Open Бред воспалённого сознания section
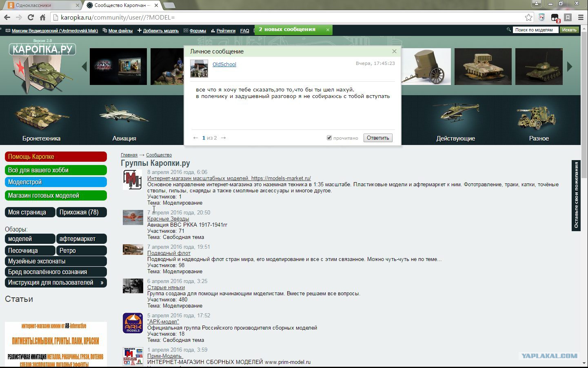The image size is (588, 368). click(x=56, y=272)
